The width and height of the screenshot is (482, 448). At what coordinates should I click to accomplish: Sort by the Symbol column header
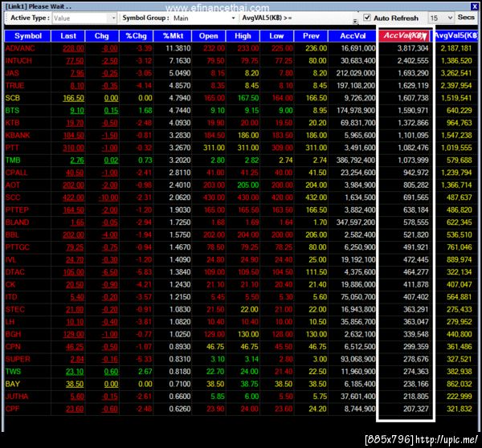tap(27, 36)
